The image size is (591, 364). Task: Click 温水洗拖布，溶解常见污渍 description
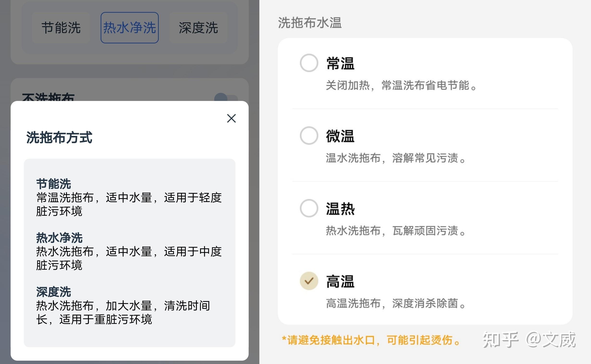tap(396, 158)
